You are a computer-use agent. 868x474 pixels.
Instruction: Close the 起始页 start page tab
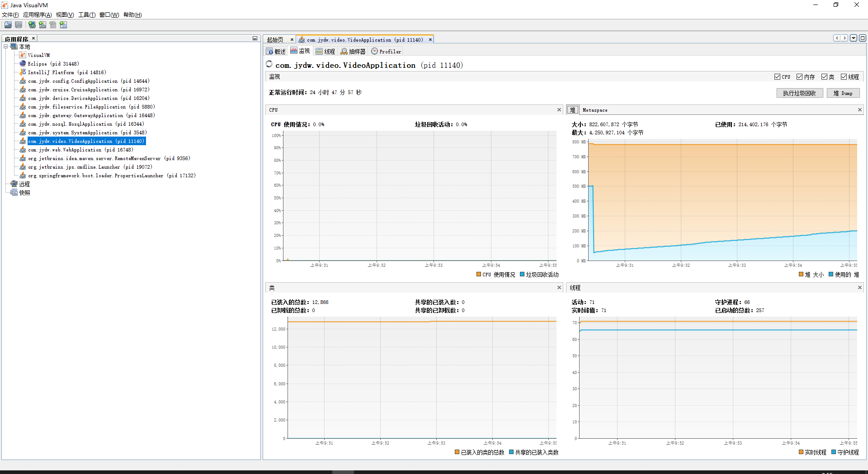pyautogui.click(x=292, y=40)
